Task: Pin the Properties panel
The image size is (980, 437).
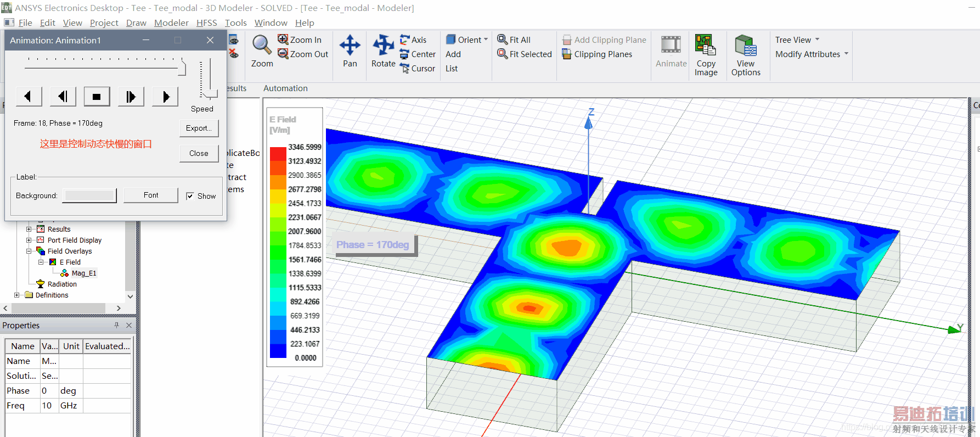Action: point(116,325)
